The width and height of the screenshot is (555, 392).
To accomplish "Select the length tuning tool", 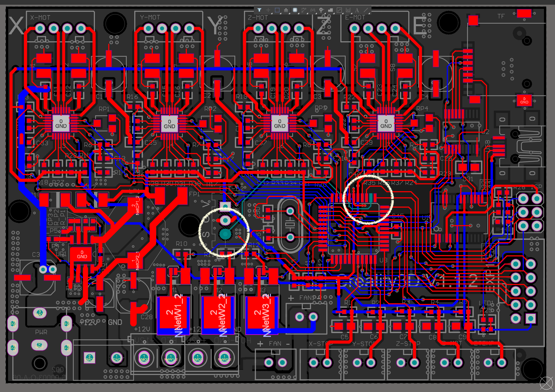I will 313,10.
